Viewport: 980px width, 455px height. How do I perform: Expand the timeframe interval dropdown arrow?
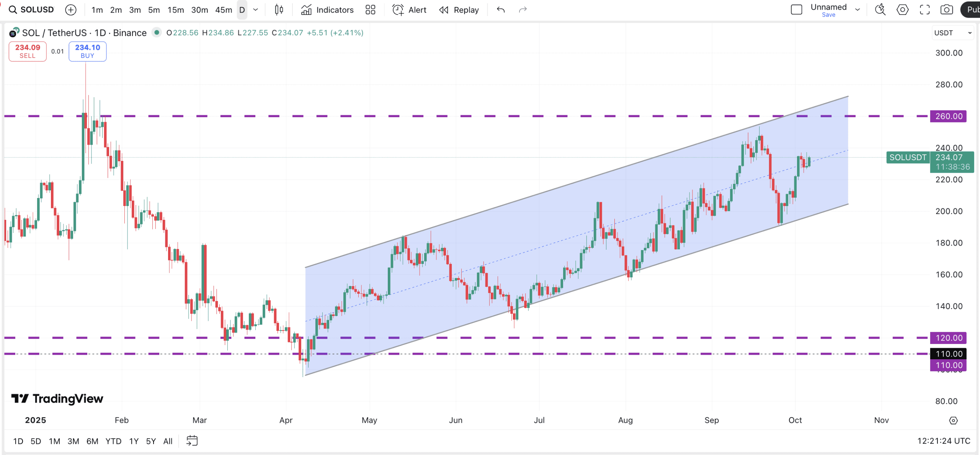(x=256, y=10)
